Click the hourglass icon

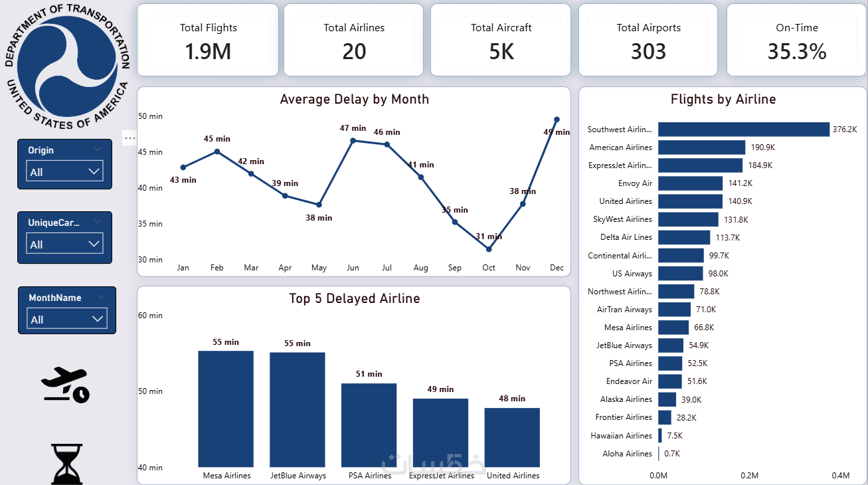67,464
